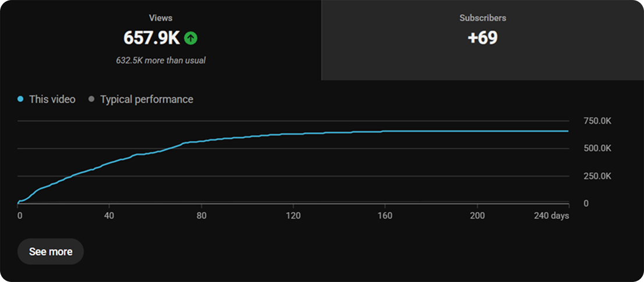Click the Typical performance legend label

point(147,99)
